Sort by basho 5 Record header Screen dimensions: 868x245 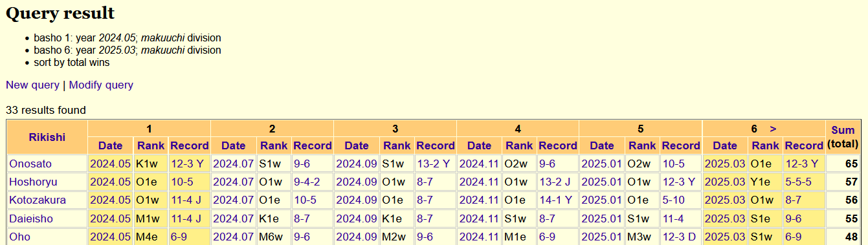click(681, 145)
